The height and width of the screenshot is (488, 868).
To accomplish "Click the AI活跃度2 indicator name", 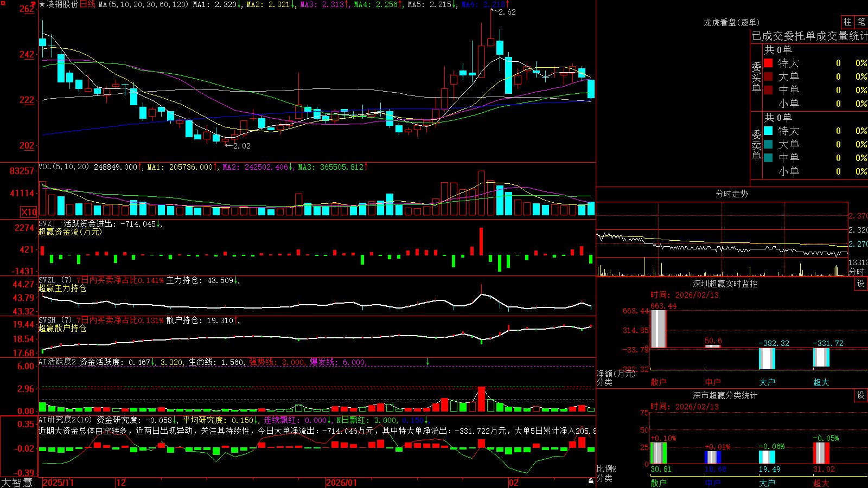I will [58, 362].
